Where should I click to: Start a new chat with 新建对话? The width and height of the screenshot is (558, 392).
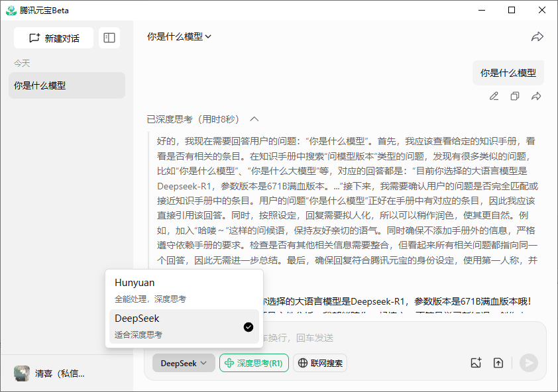[x=53, y=38]
